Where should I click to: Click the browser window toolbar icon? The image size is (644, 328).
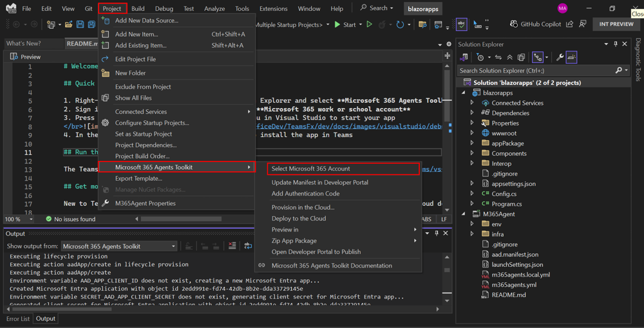438,24
